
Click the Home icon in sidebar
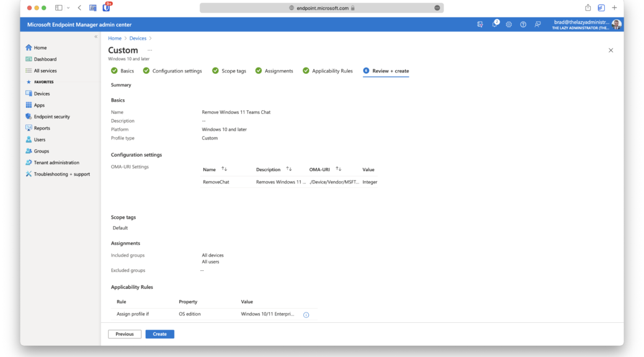pos(29,48)
